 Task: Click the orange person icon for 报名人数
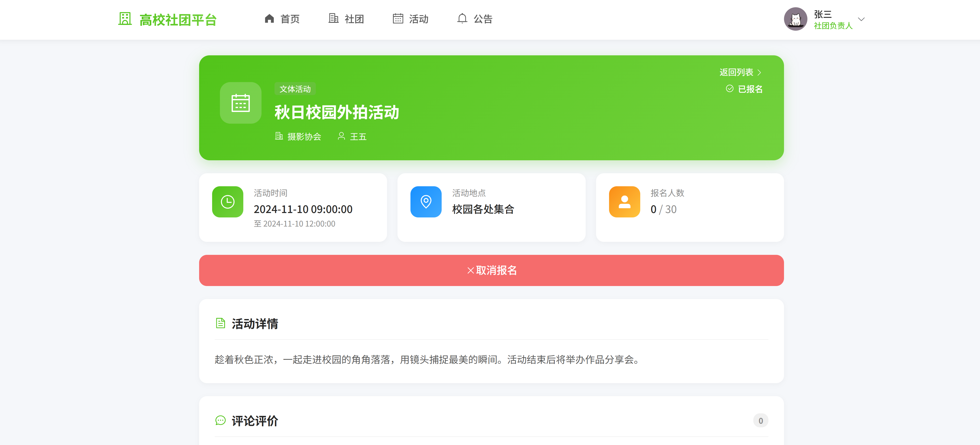625,202
